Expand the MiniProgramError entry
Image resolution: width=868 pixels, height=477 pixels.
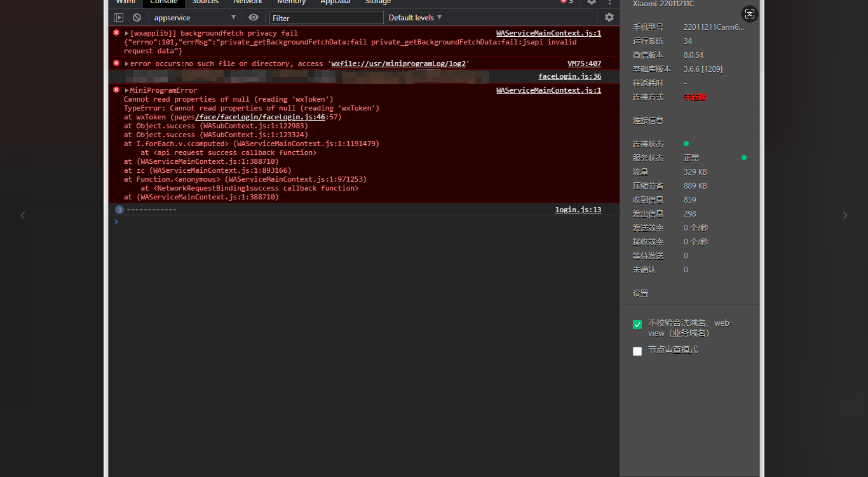(127, 90)
